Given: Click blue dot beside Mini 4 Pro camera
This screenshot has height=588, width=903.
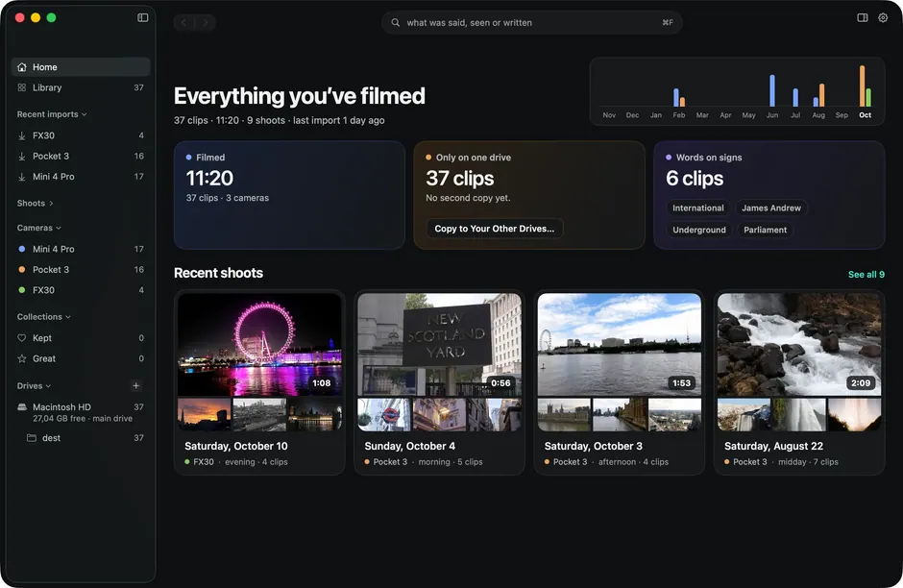Looking at the screenshot, I should pos(22,249).
